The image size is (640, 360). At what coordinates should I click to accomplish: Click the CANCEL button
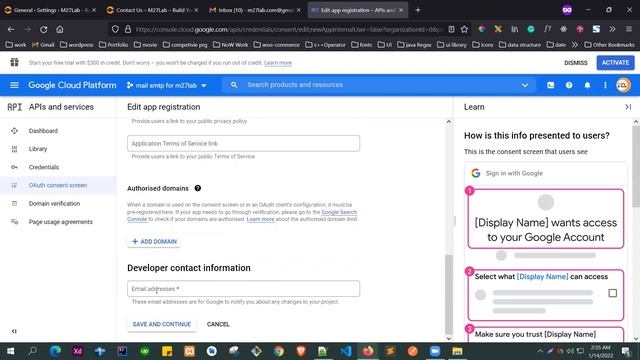[218, 324]
